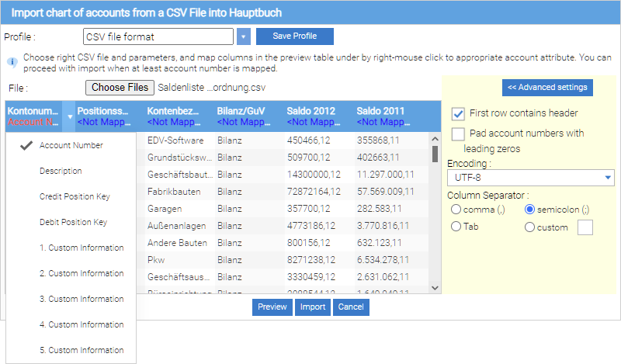Click the Save Profile button
Image resolution: width=621 pixels, height=364 pixels.
tap(295, 36)
